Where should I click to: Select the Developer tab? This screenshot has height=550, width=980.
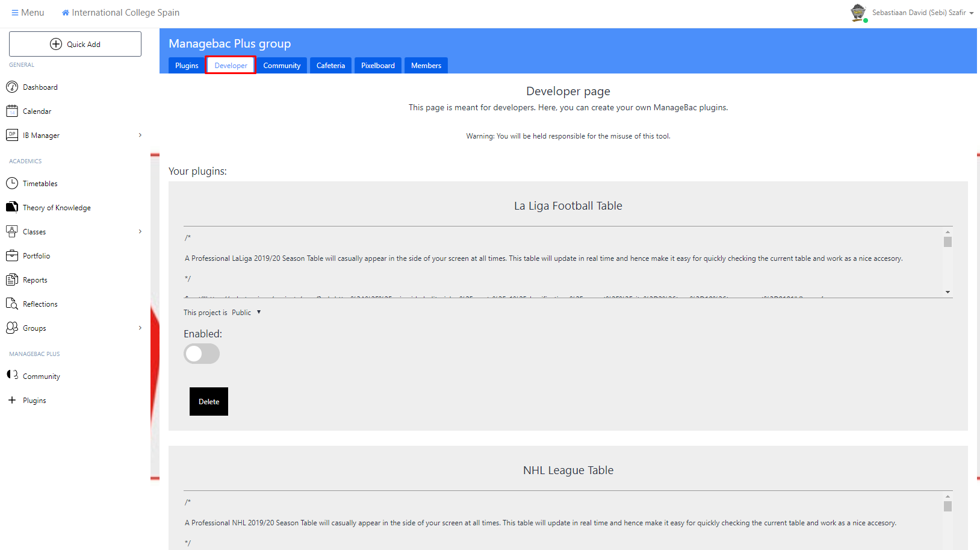pos(231,66)
